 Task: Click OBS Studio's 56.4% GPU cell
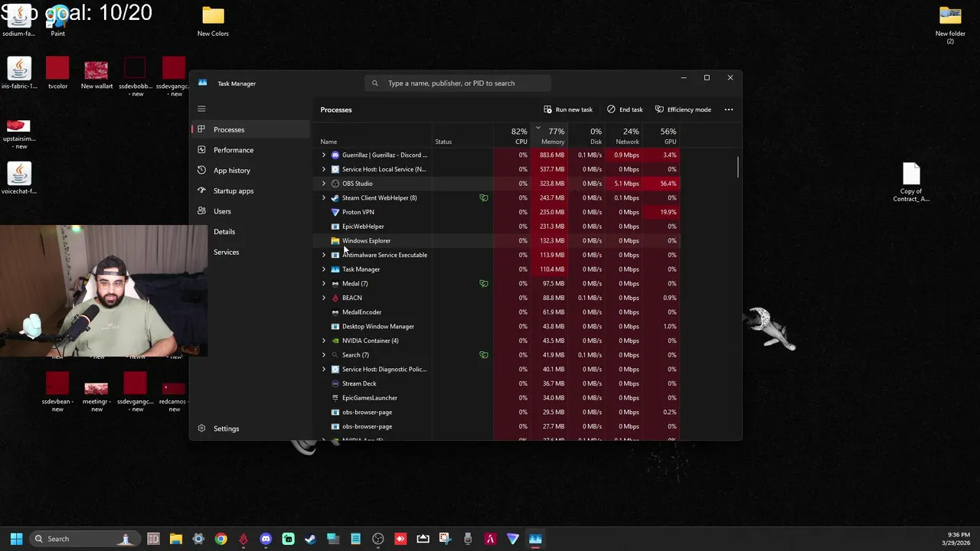click(662, 184)
